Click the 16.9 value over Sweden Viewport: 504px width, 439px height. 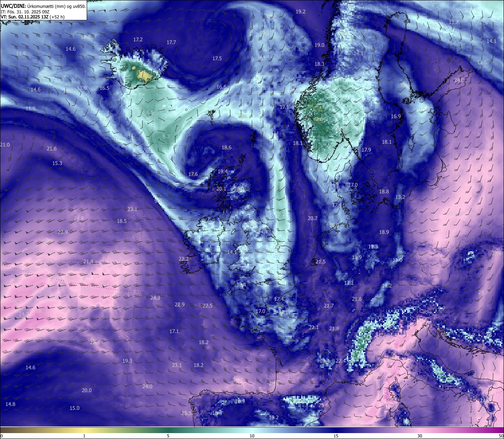click(x=396, y=117)
